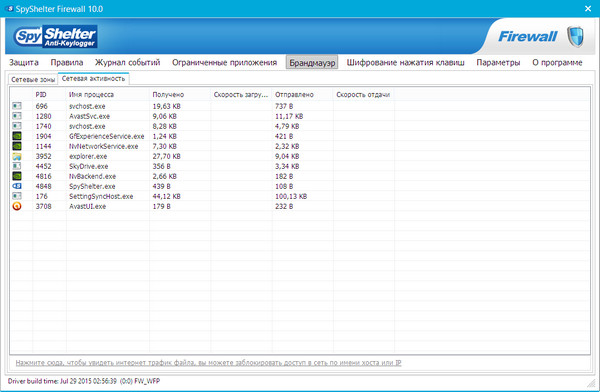This screenshot has height=392, width=600.
Task: Click the GfExperienceService.exe NVIDIA icon
Action: click(x=17, y=136)
